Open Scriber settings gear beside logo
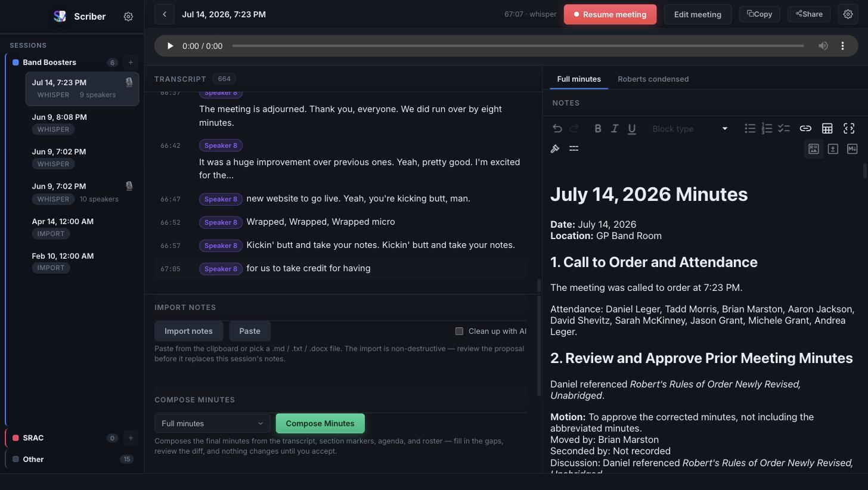Viewport: 868px width, 490px height. click(128, 17)
